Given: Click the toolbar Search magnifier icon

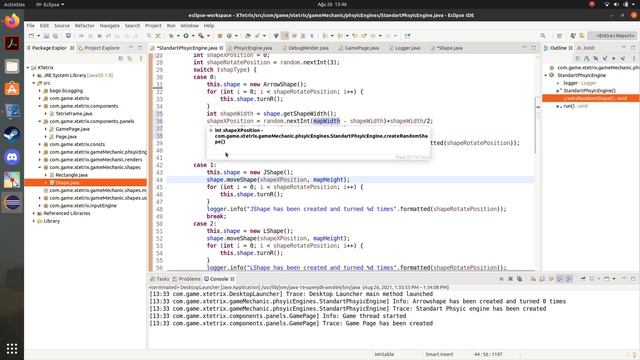Looking at the screenshot, I should 543,36.
